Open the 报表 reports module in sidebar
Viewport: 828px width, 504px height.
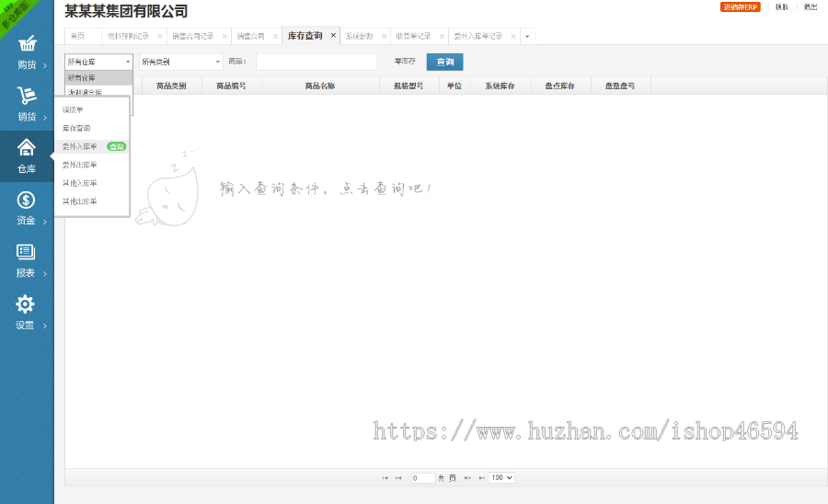coord(27,260)
